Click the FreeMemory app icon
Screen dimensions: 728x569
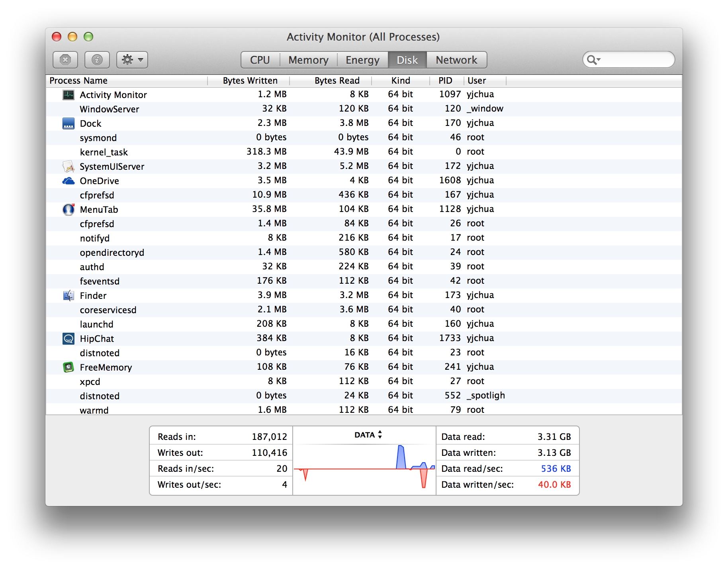coord(68,367)
